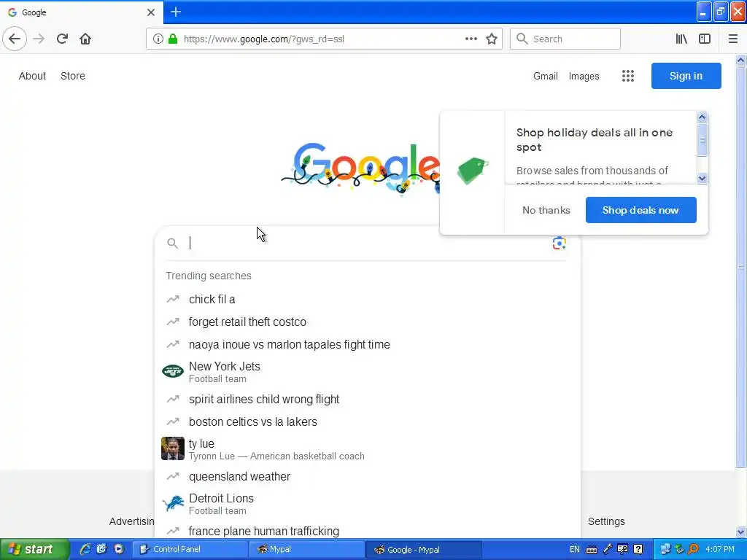Open a new tab with plus

(176, 12)
